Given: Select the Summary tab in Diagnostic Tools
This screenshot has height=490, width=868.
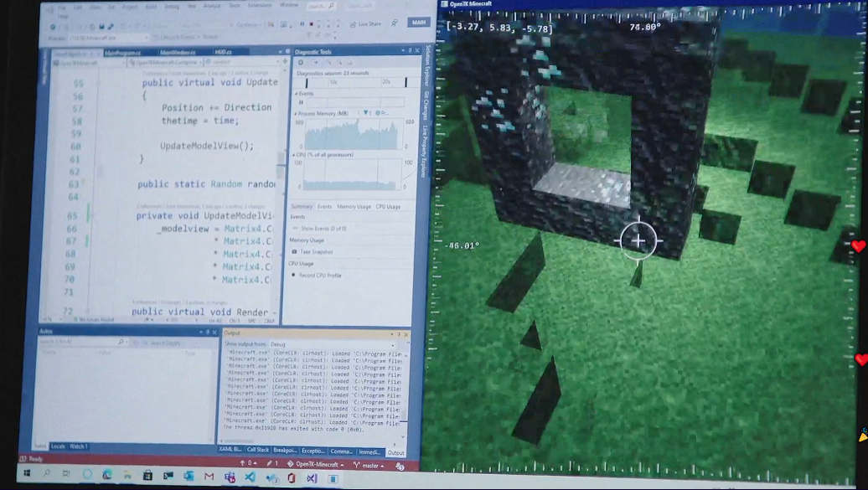Looking at the screenshot, I should [302, 207].
